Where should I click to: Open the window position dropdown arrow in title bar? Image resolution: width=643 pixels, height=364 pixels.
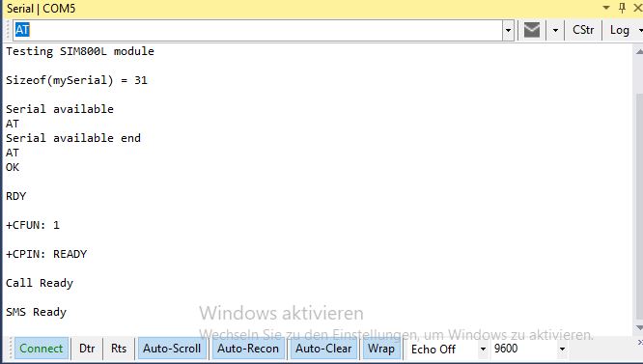606,8
